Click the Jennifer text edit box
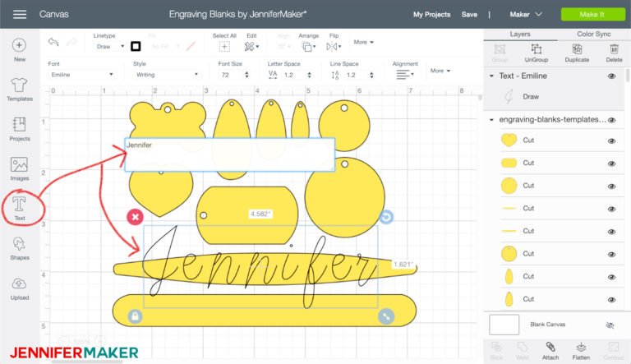 (x=230, y=154)
